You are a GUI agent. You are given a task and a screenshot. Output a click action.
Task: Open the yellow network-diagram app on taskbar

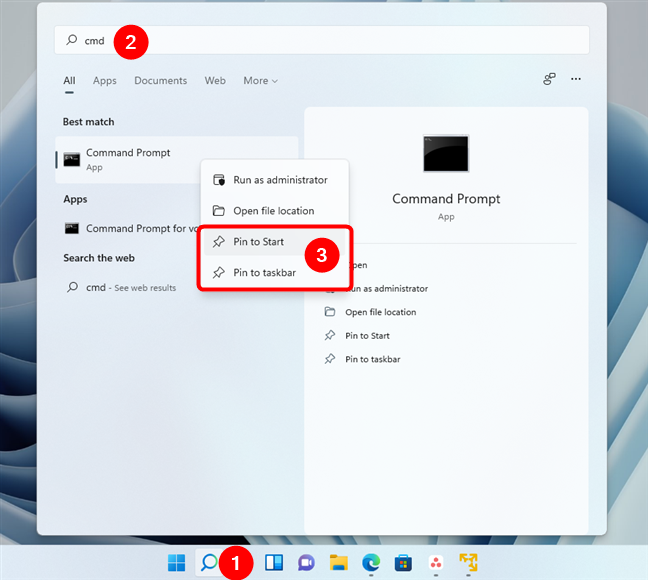468,563
